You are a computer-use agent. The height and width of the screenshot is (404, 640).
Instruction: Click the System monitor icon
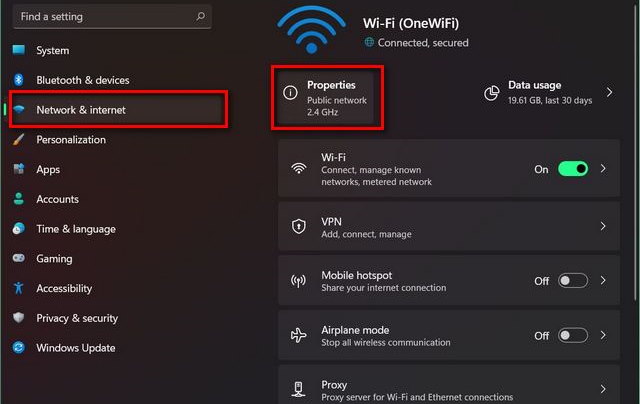click(x=18, y=50)
